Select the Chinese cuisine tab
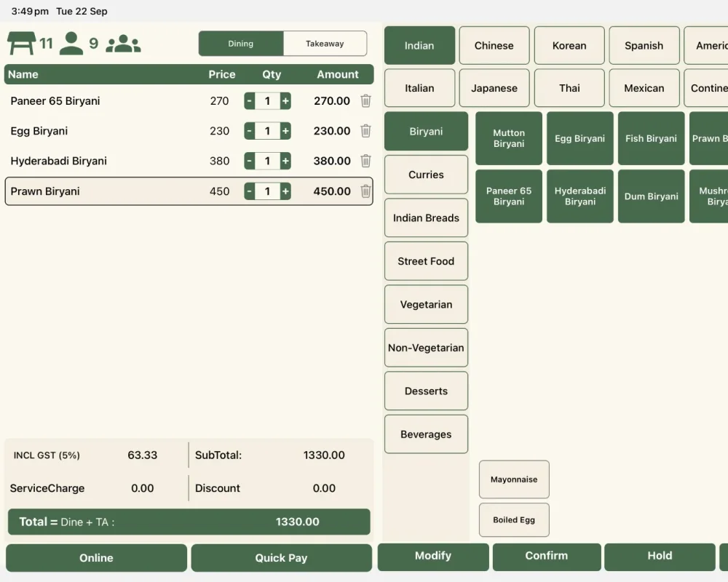 tap(494, 46)
